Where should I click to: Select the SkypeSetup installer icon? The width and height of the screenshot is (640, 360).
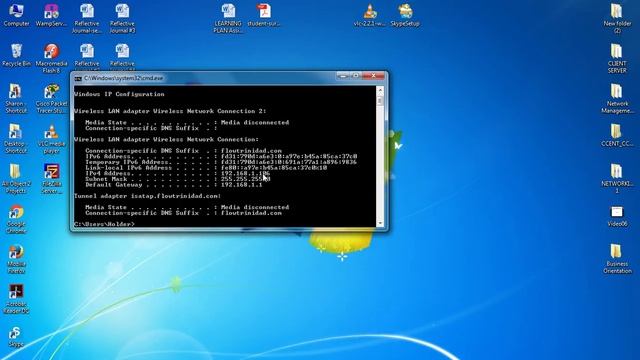click(405, 15)
